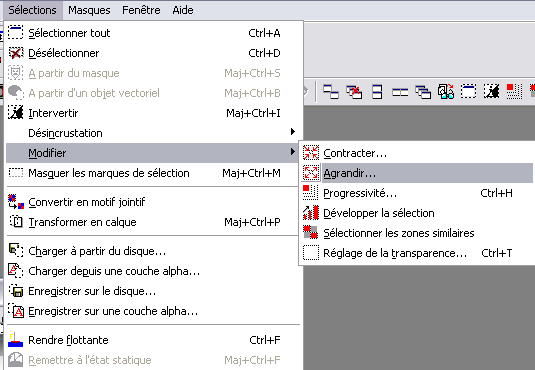Toggle Masquer les marques de sélection
This screenshot has height=370, width=535.
[x=153, y=173]
